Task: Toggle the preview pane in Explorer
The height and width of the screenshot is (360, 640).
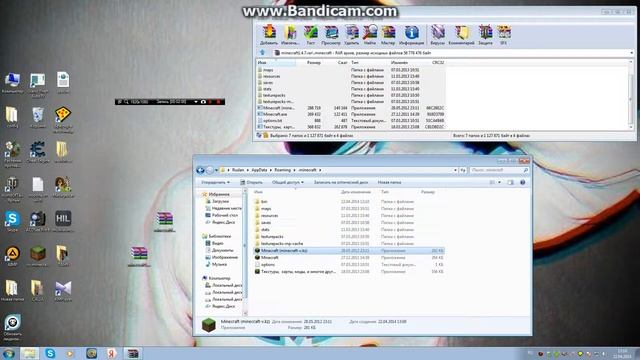Action: (511, 182)
